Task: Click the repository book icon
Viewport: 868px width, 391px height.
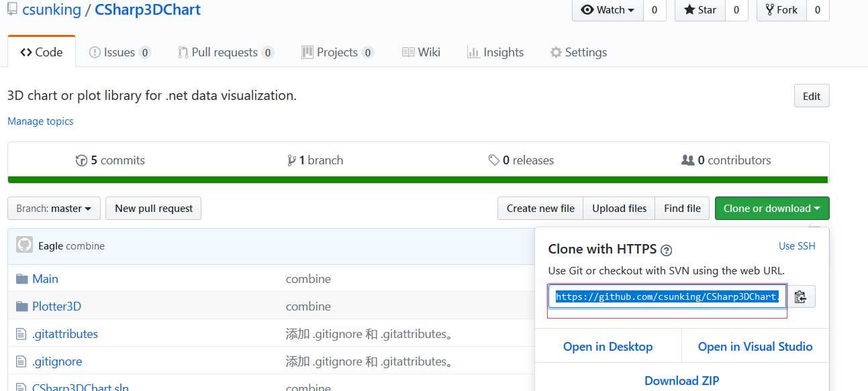Action: (x=13, y=10)
